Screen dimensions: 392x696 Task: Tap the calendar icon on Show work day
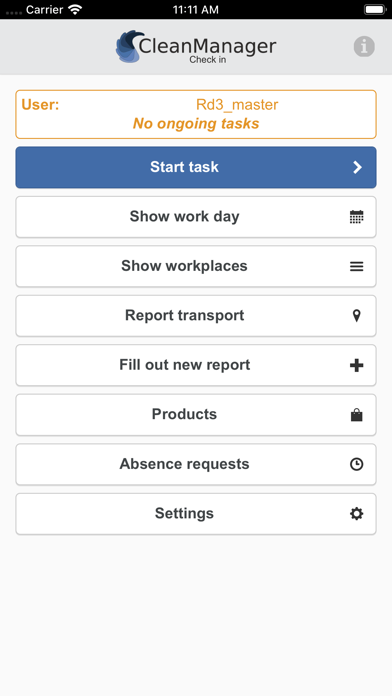(x=356, y=217)
